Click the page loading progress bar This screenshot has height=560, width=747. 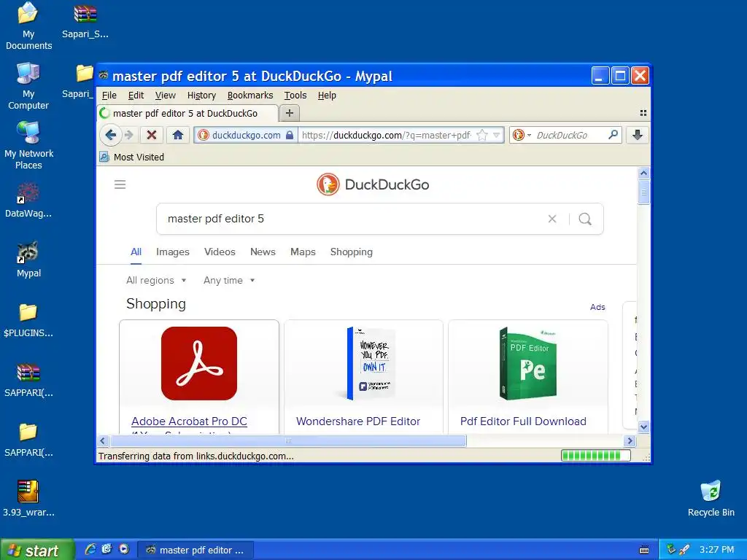[595, 456]
